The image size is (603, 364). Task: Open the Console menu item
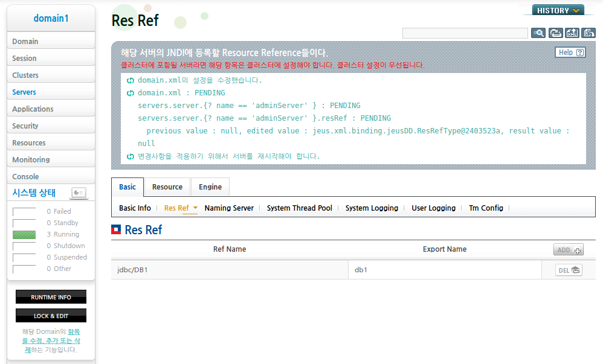point(51,176)
